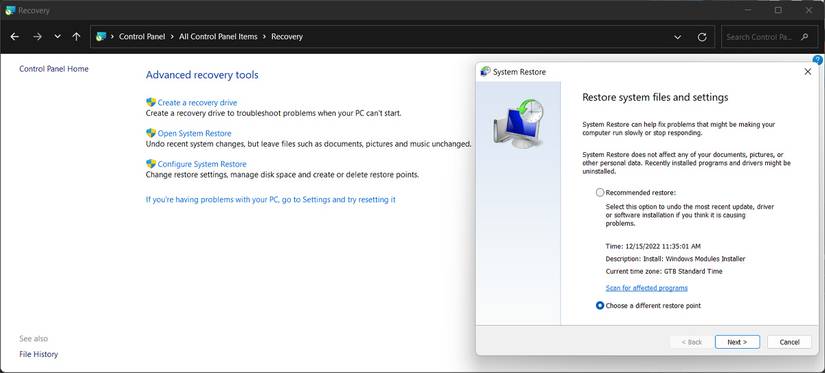Open Settings reset PC link
825x373 pixels.
click(270, 200)
